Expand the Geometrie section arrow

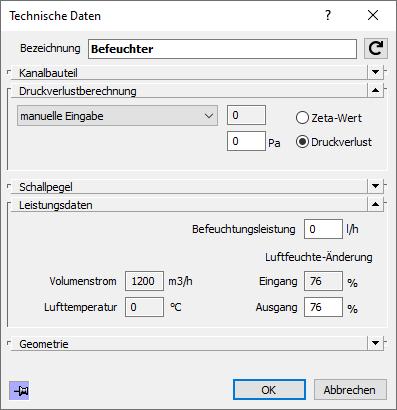375,343
